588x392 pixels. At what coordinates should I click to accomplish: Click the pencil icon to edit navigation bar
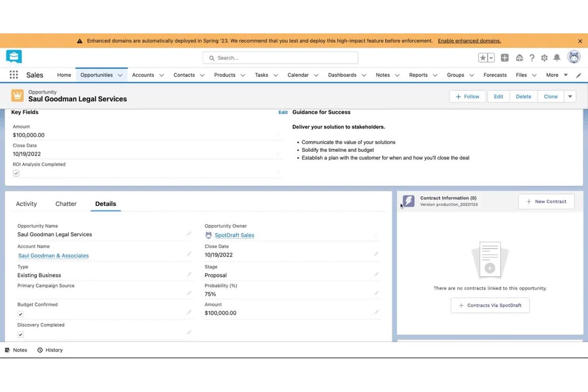click(578, 75)
